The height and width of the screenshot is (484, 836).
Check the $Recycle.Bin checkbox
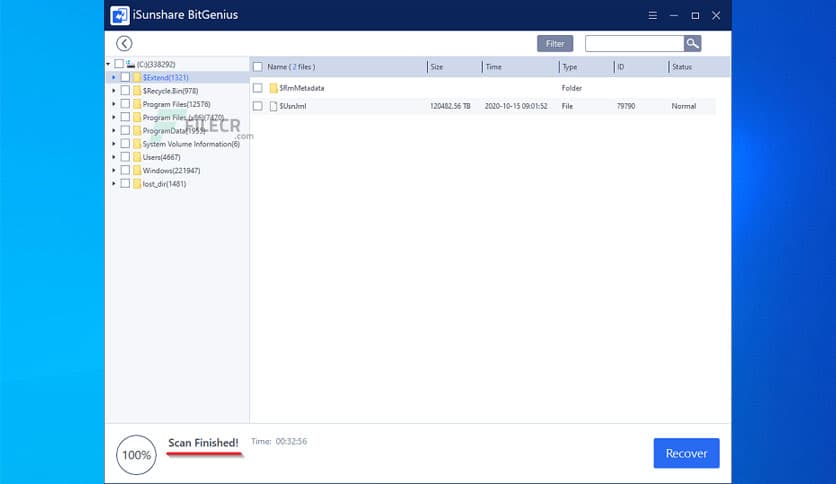(125, 91)
